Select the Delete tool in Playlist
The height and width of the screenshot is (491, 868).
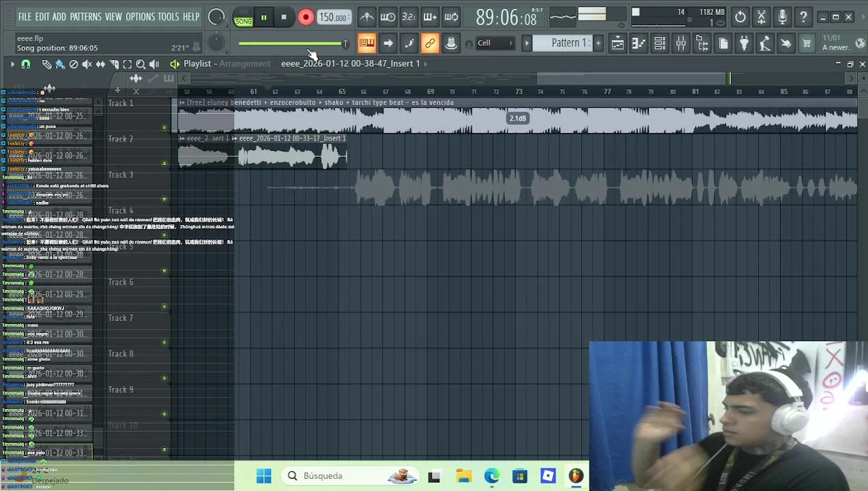(74, 64)
